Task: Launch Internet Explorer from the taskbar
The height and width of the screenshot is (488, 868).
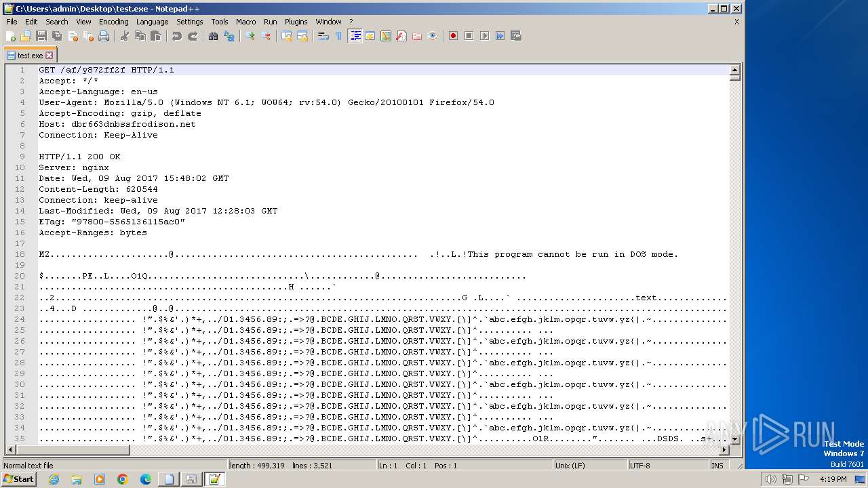Action: (54, 479)
